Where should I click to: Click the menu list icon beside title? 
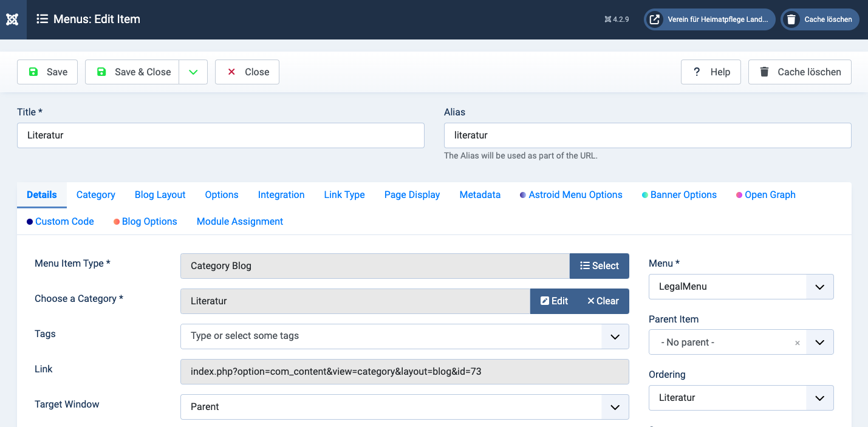point(42,19)
